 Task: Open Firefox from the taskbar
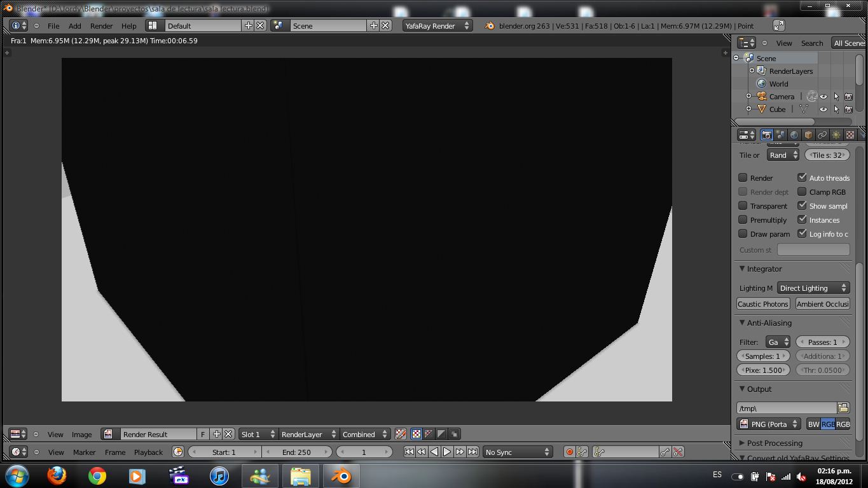pyautogui.click(x=57, y=476)
